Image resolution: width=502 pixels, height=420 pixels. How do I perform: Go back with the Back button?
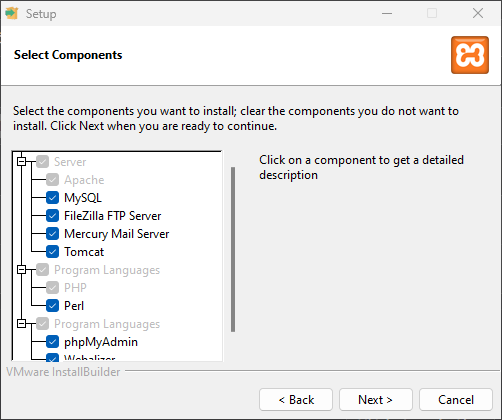pyautogui.click(x=296, y=399)
